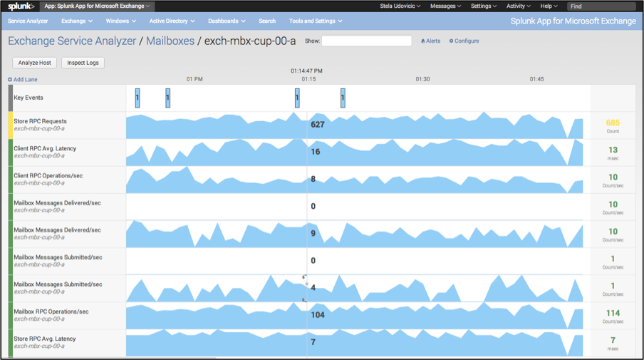Click the 01:30 time axis label
The image size is (644, 360).
[422, 79]
